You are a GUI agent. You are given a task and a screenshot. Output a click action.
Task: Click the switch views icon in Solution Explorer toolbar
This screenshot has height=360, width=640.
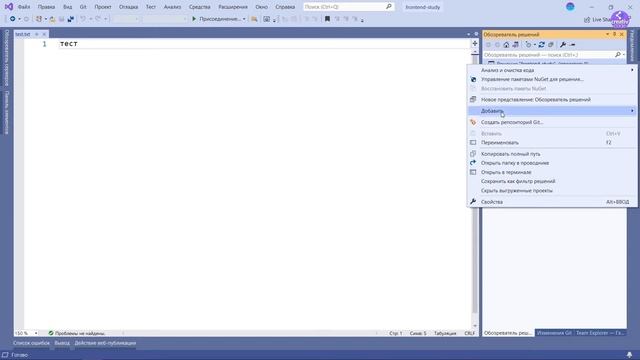(x=516, y=44)
